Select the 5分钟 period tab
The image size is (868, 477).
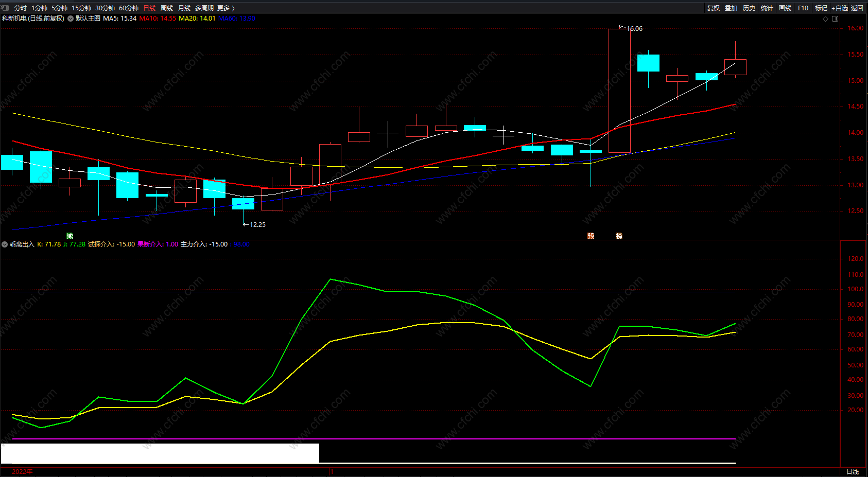pyautogui.click(x=59, y=8)
